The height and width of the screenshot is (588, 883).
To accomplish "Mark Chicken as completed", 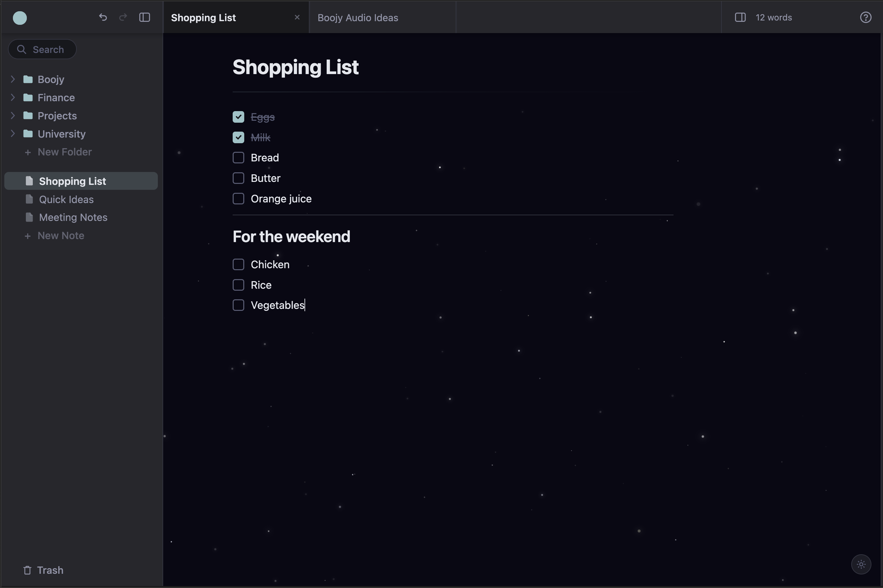I will pyautogui.click(x=238, y=264).
